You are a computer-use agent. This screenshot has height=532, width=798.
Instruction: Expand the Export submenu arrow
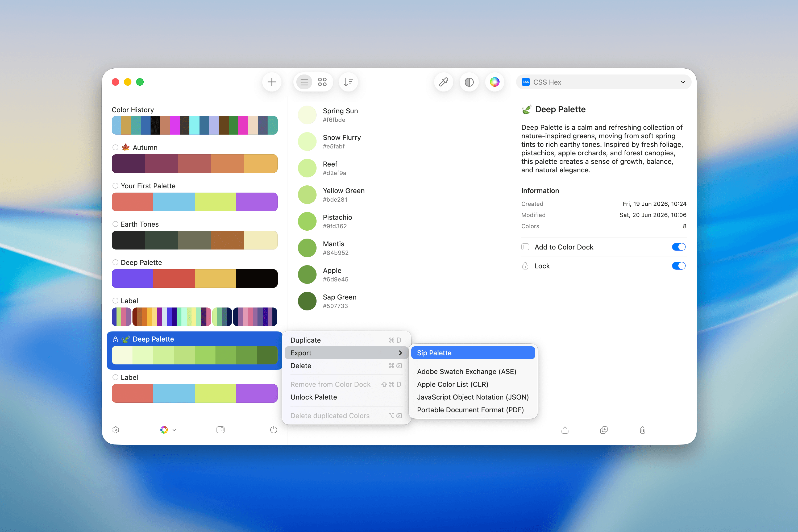click(400, 353)
